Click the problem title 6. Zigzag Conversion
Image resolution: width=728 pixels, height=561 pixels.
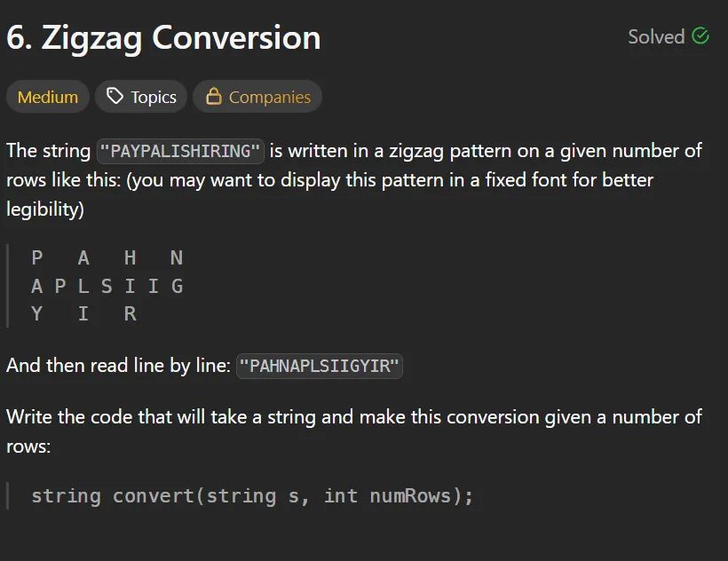pos(163,38)
